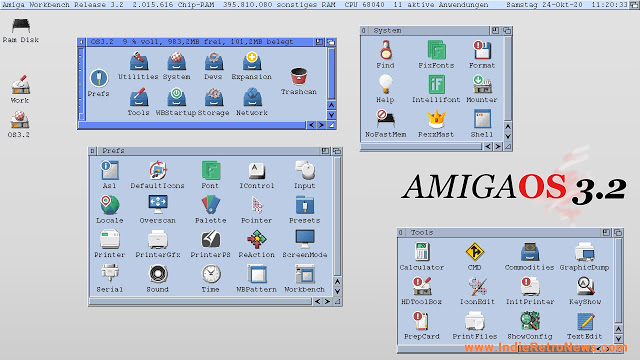Open the Workbench preferences icon
This screenshot has height=360, width=640.
click(305, 274)
